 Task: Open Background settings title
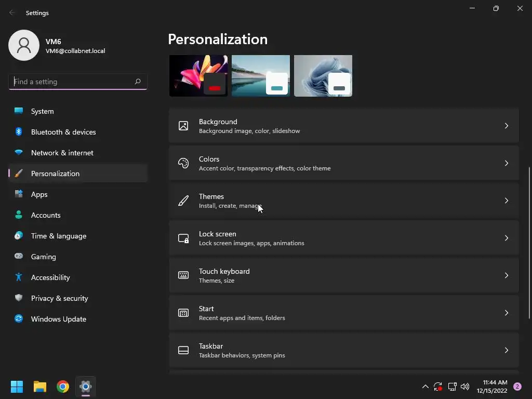[x=218, y=122]
